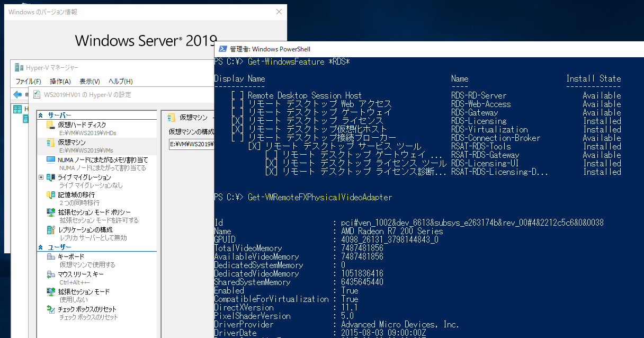Click the CompatibleForVirtualization label

tap(271, 299)
